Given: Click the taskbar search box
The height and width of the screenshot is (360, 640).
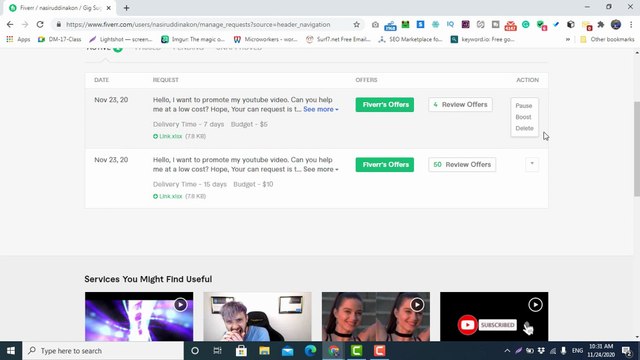Looking at the screenshot, I should pos(103,351).
